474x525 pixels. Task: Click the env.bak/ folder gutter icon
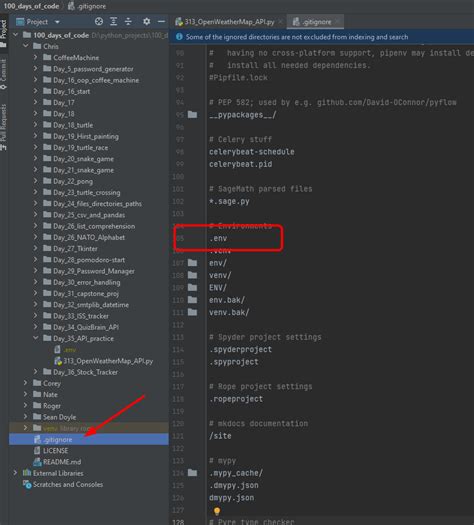192,300
